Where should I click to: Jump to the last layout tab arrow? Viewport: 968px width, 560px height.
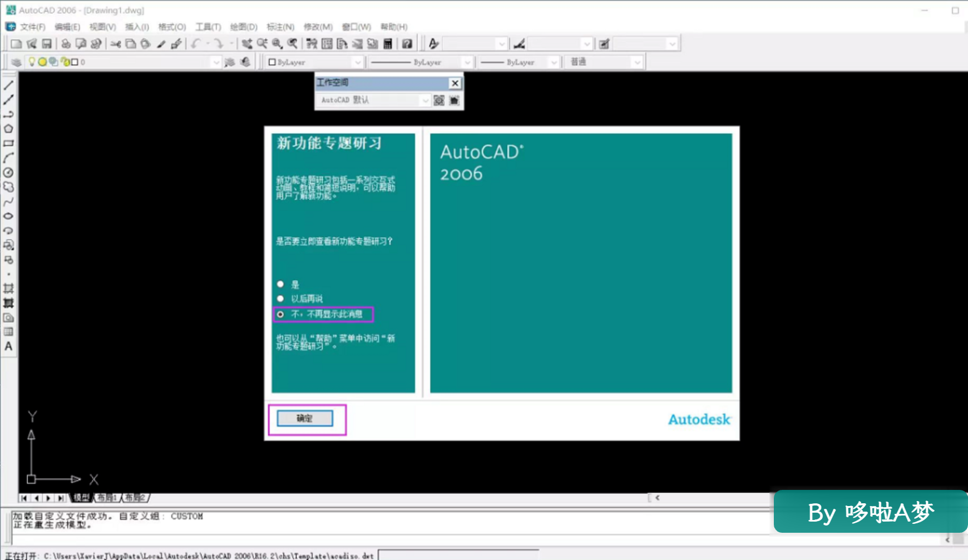[61, 498]
